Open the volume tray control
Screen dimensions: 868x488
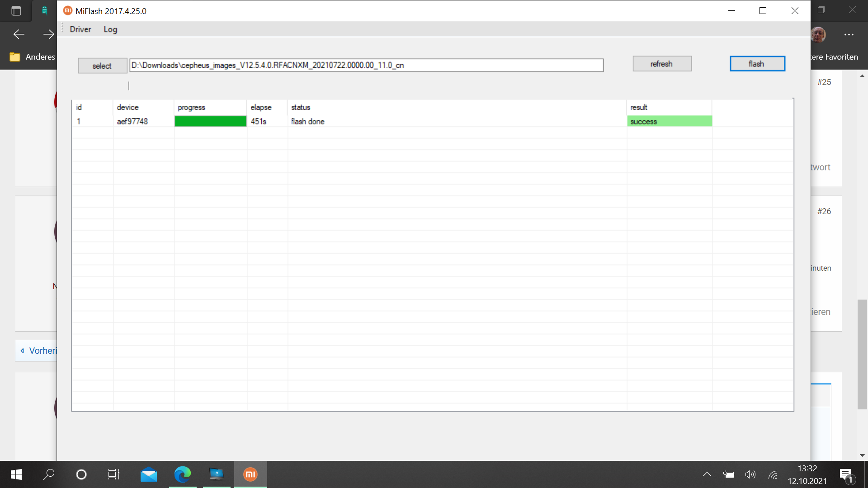coord(750,474)
